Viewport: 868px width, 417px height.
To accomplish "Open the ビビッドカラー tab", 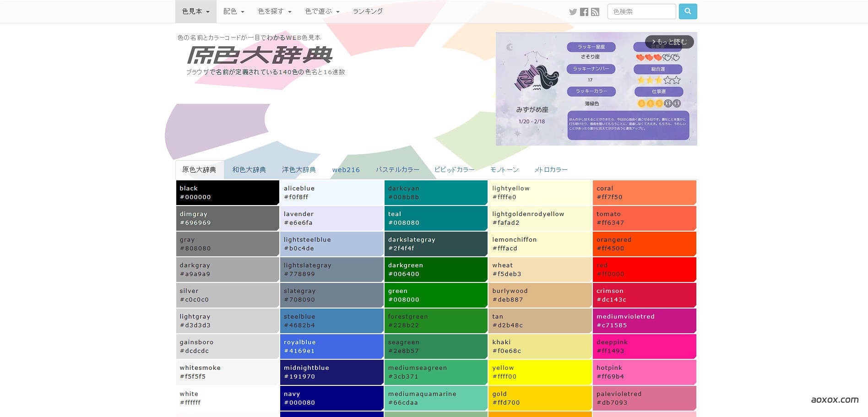I will click(x=455, y=169).
